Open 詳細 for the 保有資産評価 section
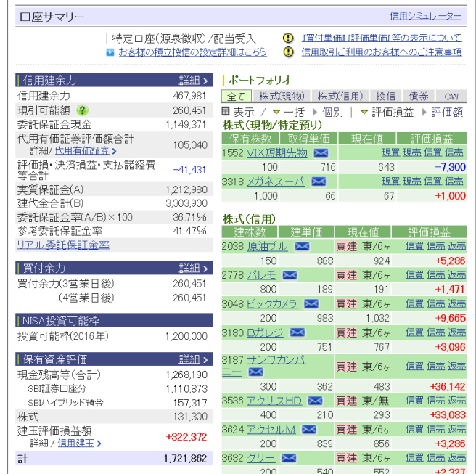Image resolution: width=476 pixels, height=474 pixels. click(x=194, y=359)
